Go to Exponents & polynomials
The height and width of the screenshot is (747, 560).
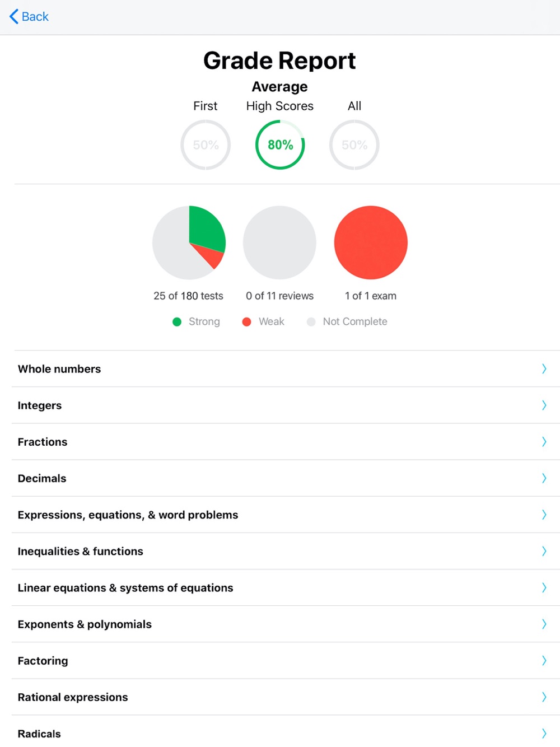(286, 624)
